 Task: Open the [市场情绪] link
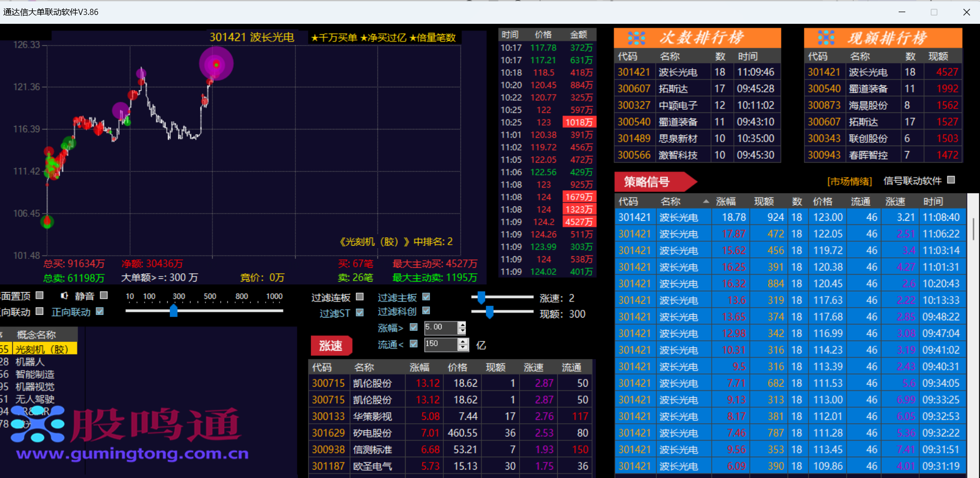click(849, 181)
